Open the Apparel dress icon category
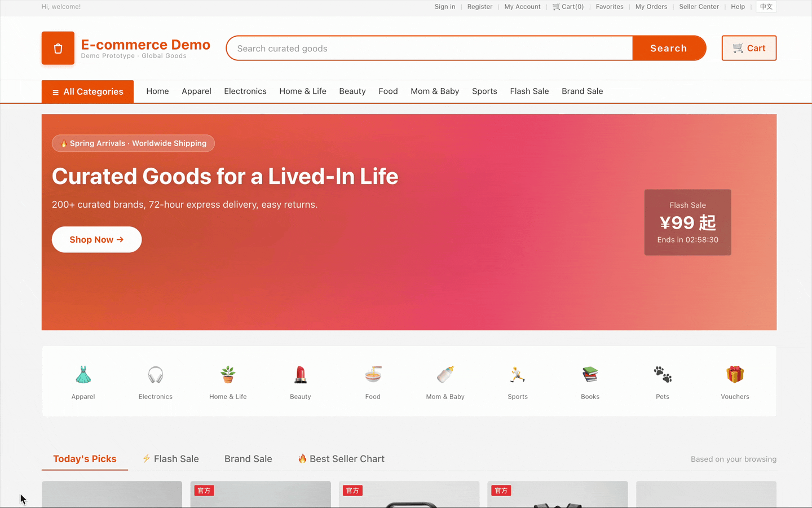Viewport: 812px width, 508px height. (x=83, y=375)
